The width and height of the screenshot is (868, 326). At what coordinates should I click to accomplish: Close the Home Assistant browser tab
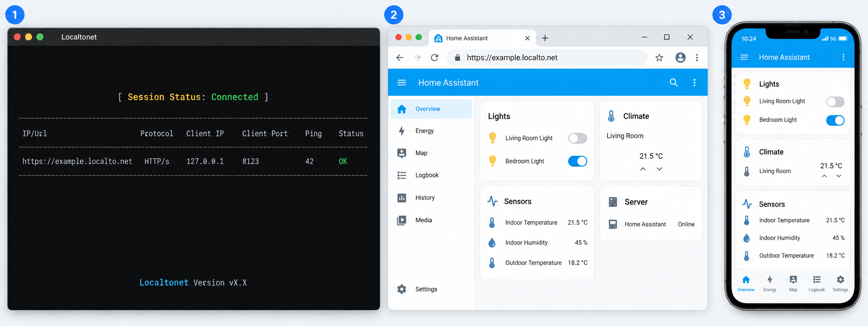527,38
